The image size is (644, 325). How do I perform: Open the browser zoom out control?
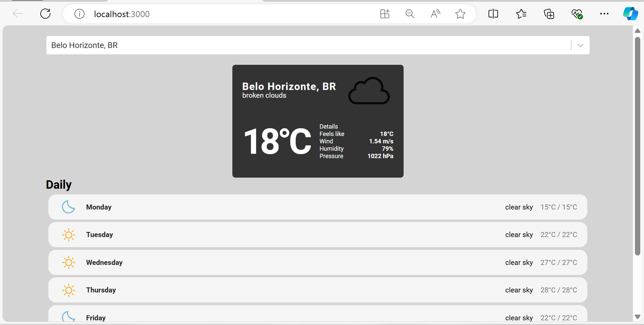410,14
